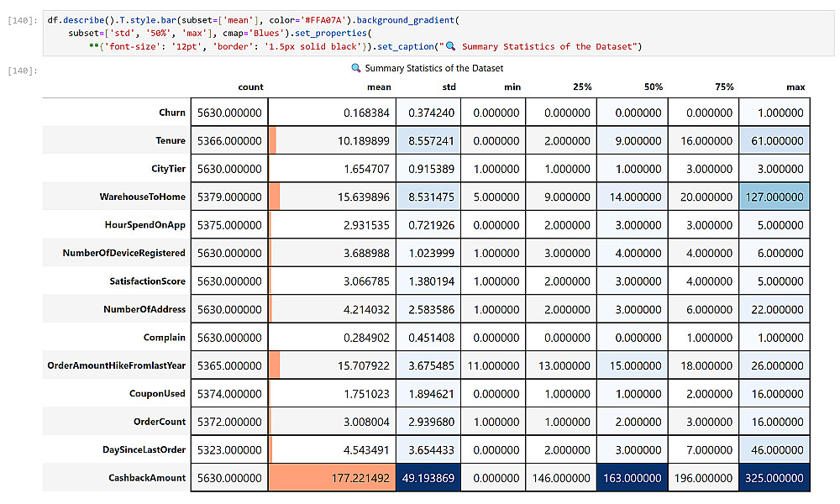Click CouponUsed count cell 5374.000000
This screenshot has width=840, height=504.
(229, 394)
